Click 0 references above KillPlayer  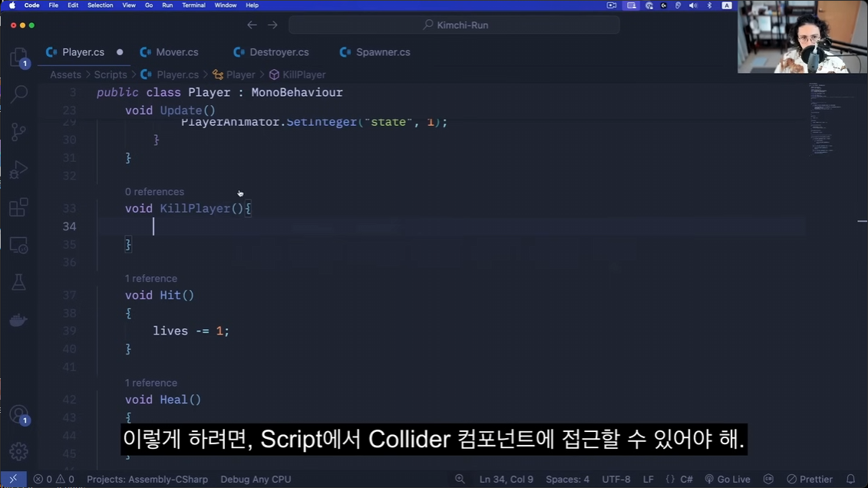coord(154,192)
